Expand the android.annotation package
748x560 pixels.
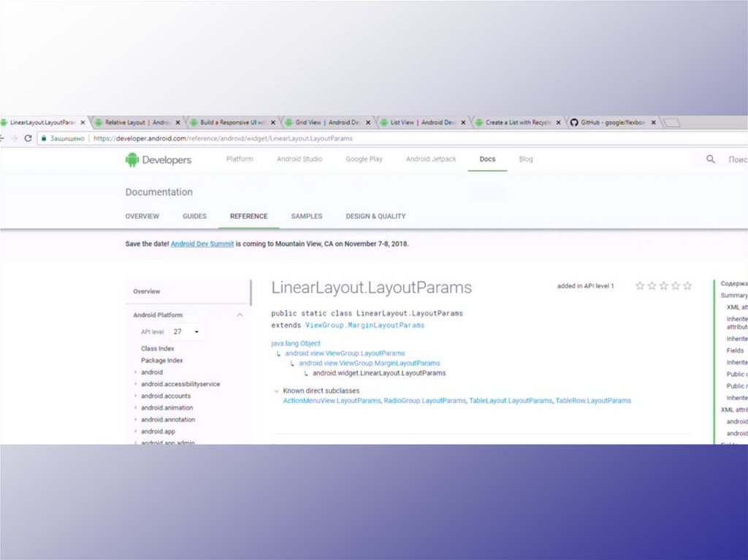135,420
